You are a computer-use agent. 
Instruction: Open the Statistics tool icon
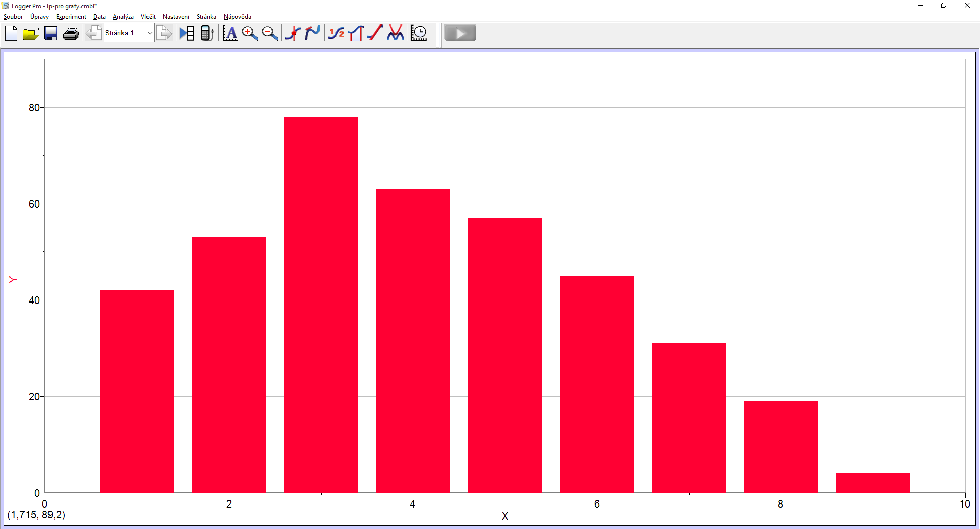pos(336,33)
